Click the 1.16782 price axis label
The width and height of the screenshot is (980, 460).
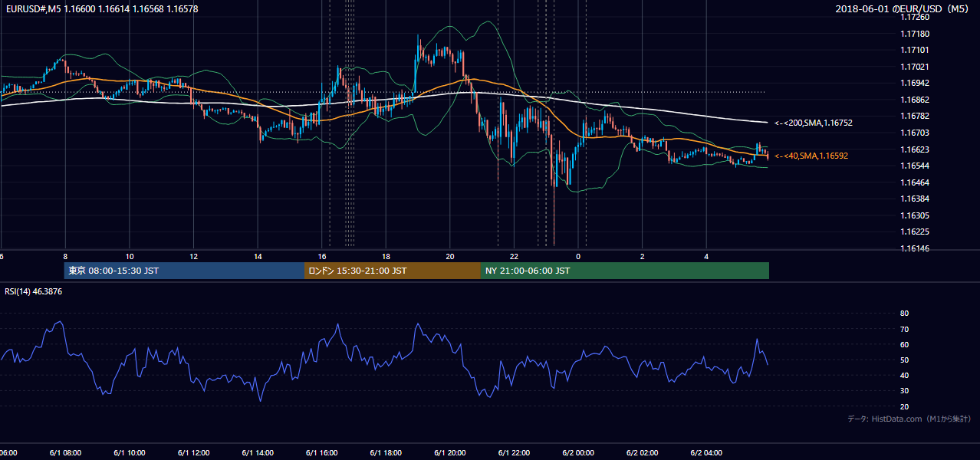916,117
